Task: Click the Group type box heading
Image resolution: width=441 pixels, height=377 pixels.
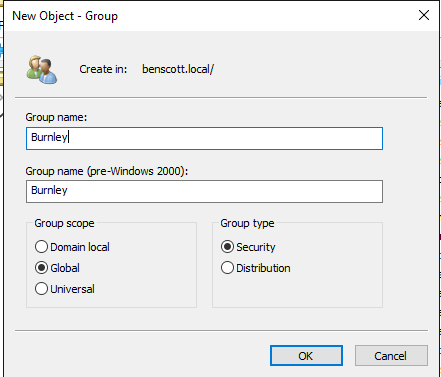Action: coord(247,223)
